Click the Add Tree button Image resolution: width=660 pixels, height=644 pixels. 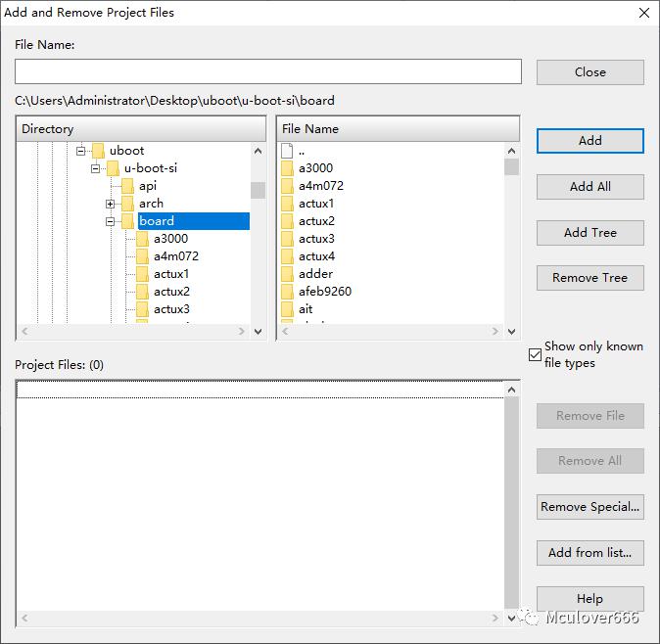(590, 233)
